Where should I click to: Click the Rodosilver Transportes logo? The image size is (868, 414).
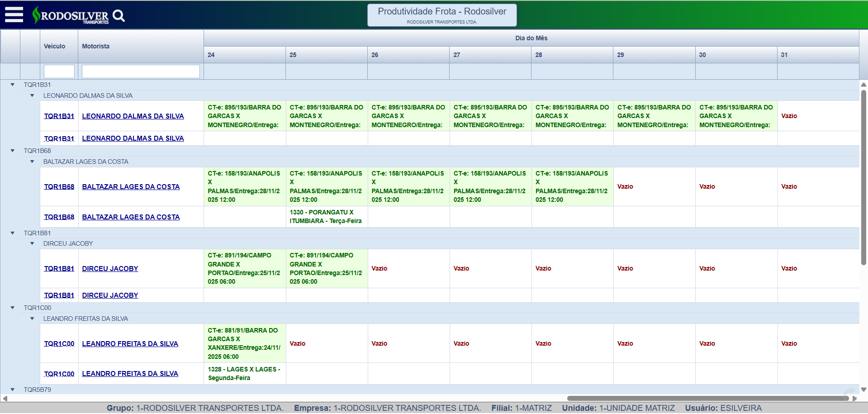coord(71,16)
